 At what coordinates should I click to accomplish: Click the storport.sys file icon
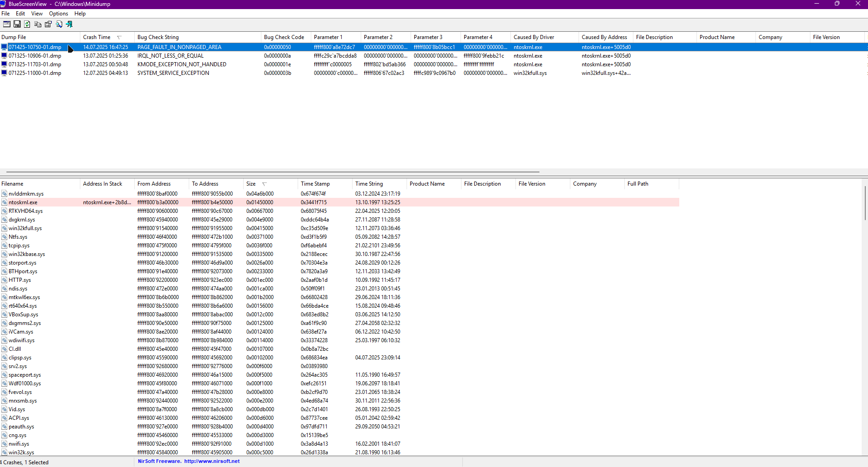coord(4,263)
